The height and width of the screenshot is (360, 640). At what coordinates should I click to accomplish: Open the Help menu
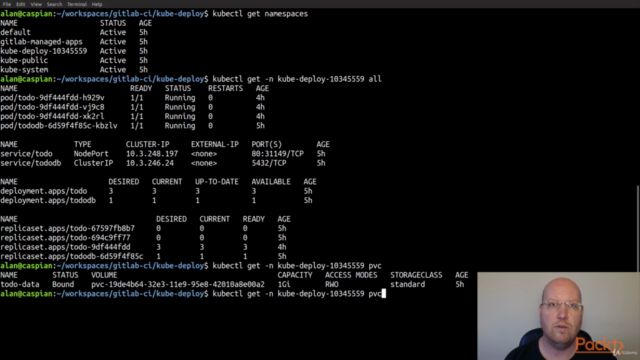(97, 4)
